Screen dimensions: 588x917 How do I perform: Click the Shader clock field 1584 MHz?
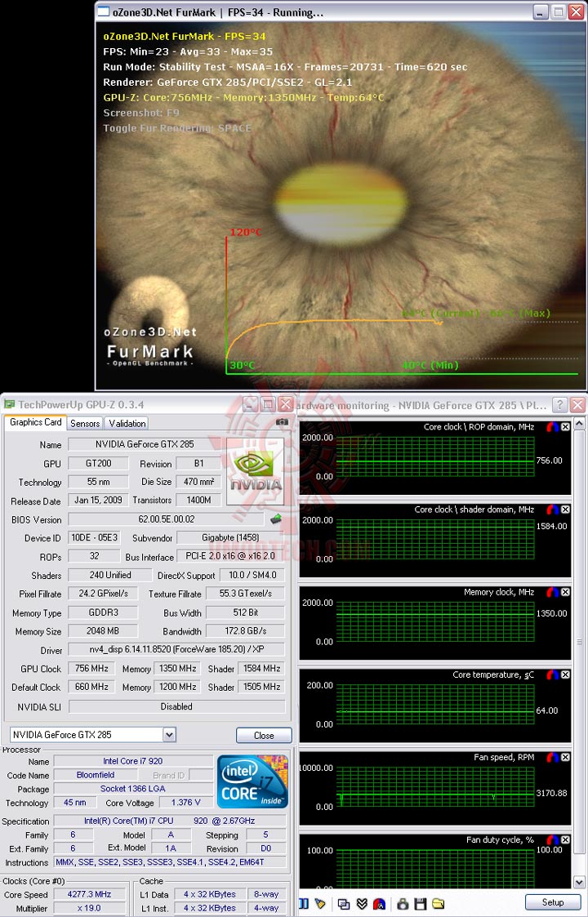coord(261,668)
